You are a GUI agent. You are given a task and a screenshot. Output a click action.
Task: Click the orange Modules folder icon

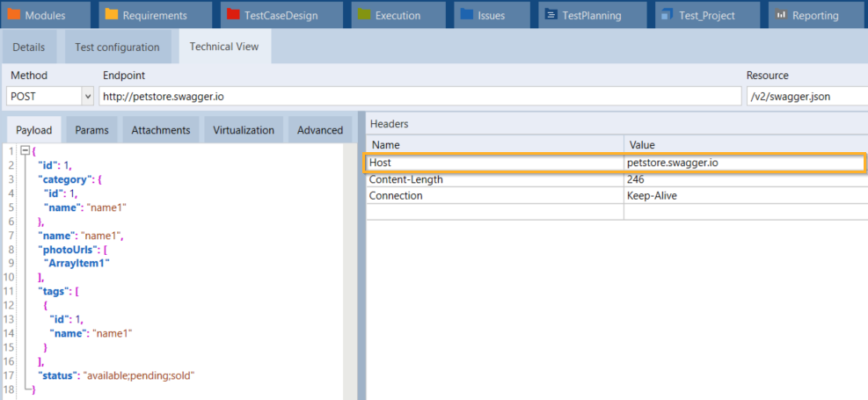tap(15, 15)
